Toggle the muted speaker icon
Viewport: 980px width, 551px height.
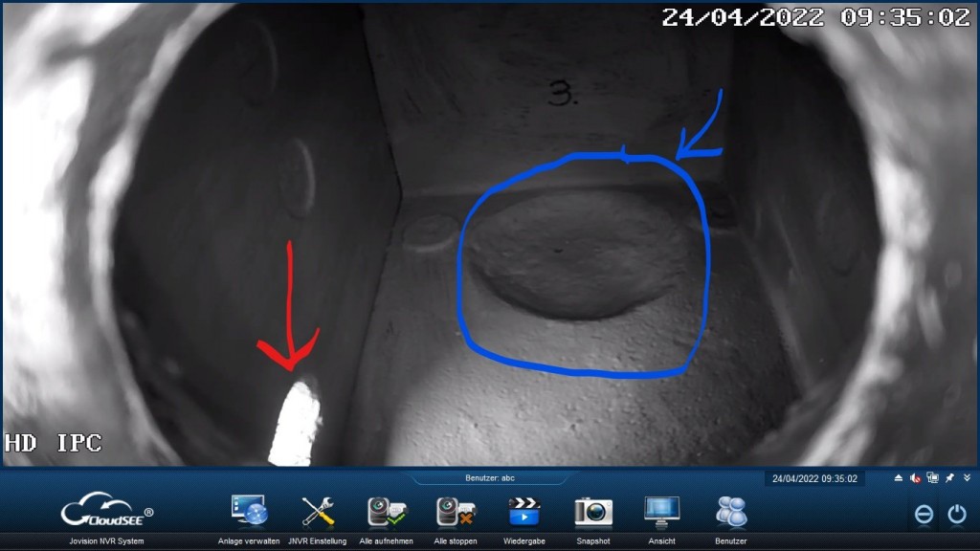pos(916,478)
